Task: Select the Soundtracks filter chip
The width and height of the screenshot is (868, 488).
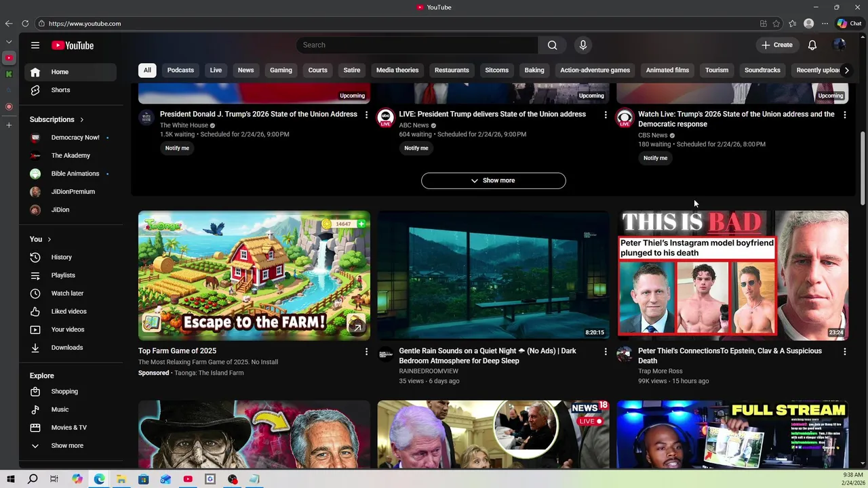Action: 762,70
